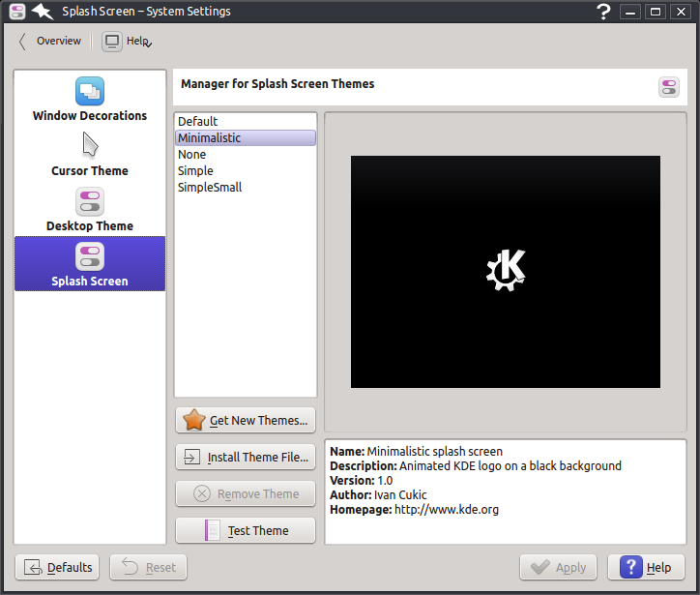Go back using the Overview arrow
This screenshot has width=700, height=595.
23,41
